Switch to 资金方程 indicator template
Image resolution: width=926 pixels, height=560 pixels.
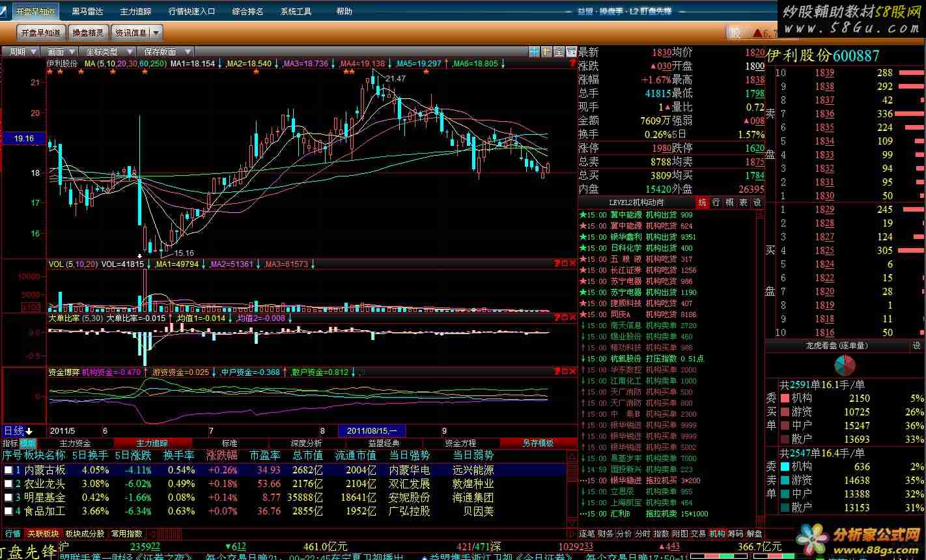[x=460, y=443]
